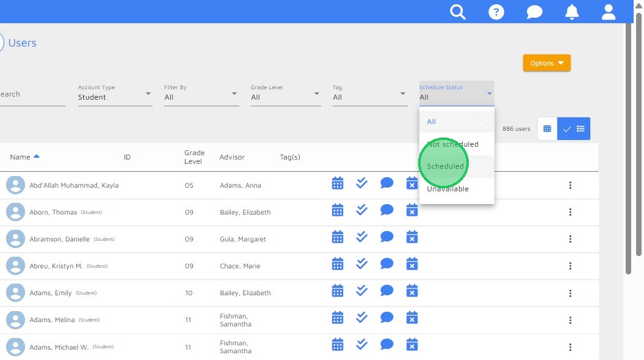This screenshot has height=360, width=644.
Task: Open the user profile icon in header
Action: click(x=608, y=12)
